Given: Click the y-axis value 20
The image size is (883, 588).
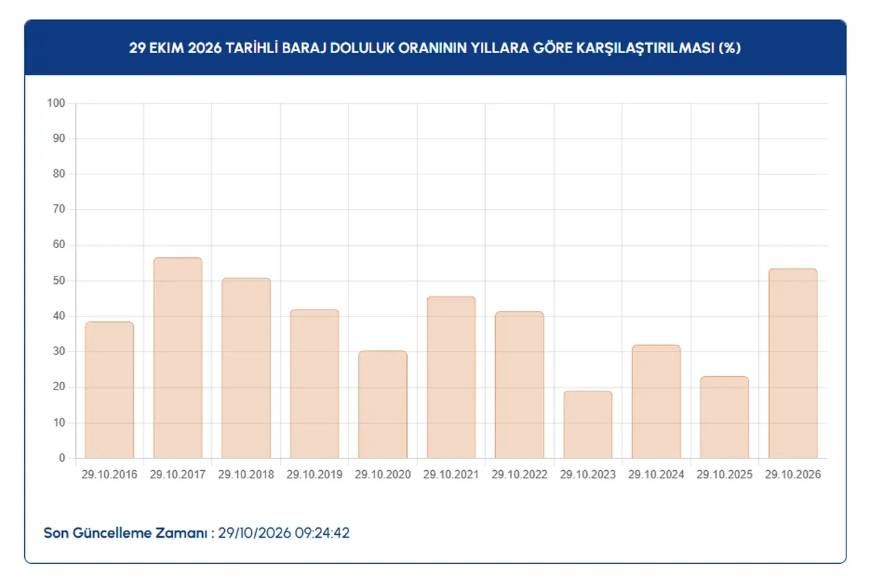Looking at the screenshot, I should (59, 387).
